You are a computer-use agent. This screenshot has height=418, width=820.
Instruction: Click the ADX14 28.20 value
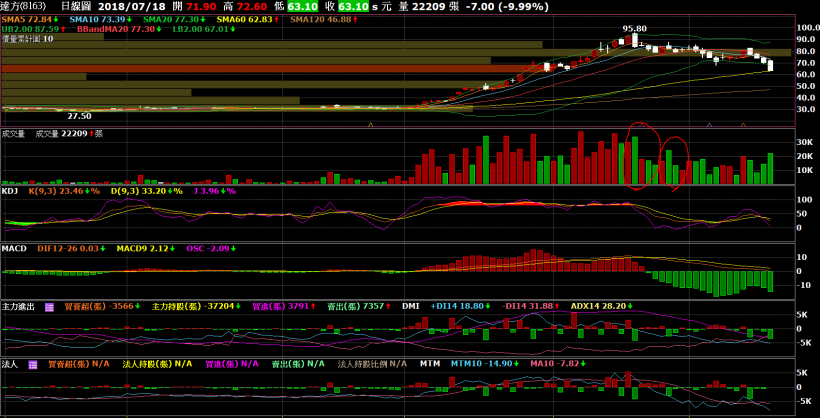pyautogui.click(x=602, y=307)
